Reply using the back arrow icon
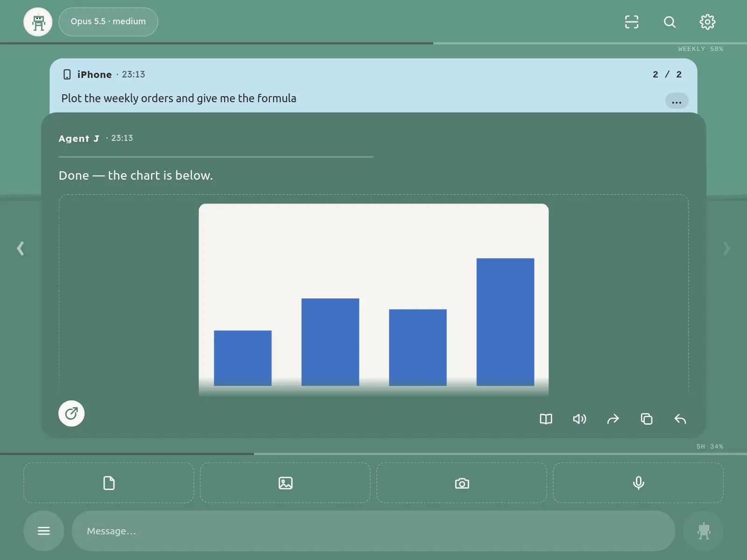747x560 pixels. coord(680,419)
